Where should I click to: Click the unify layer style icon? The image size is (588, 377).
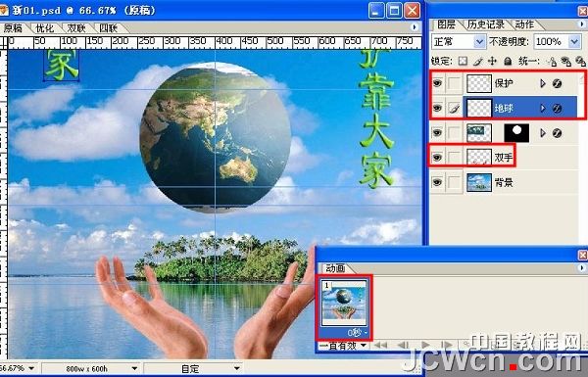[x=580, y=61]
